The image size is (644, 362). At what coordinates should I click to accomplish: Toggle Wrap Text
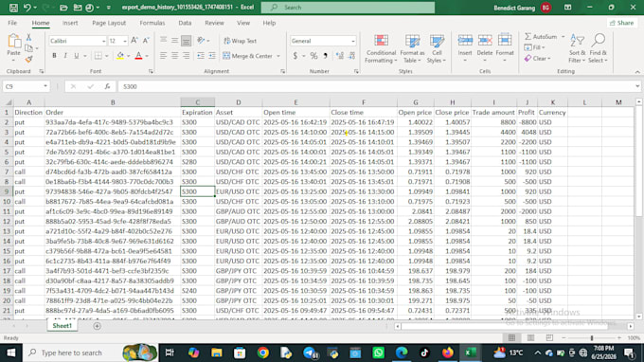click(241, 41)
